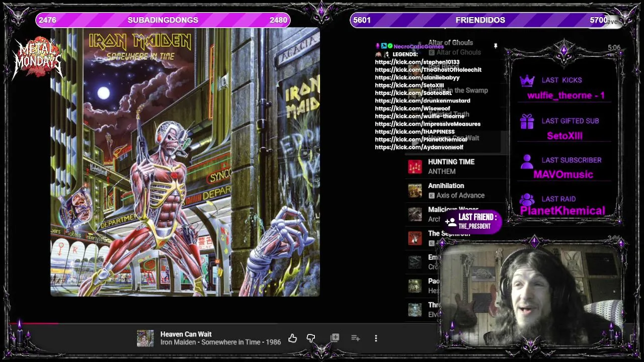This screenshot has width=644, height=362.
Task: Click the SetoXIII gifted sub name
Action: (x=565, y=136)
